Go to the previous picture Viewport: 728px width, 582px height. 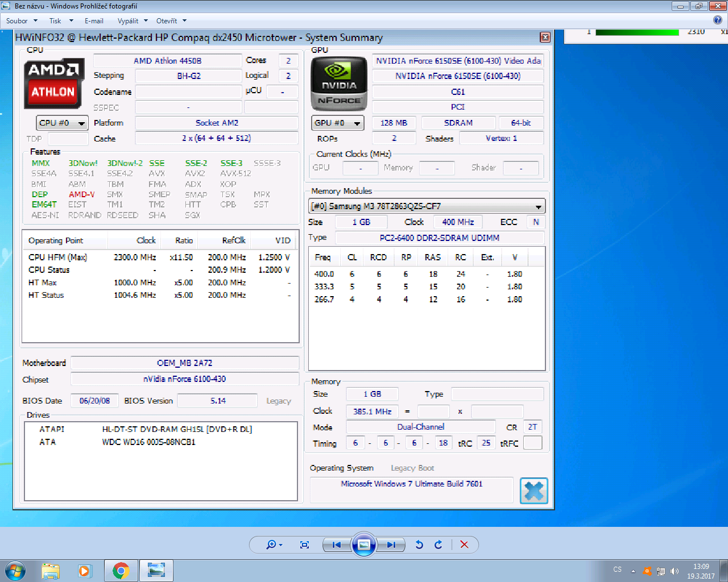click(x=337, y=544)
